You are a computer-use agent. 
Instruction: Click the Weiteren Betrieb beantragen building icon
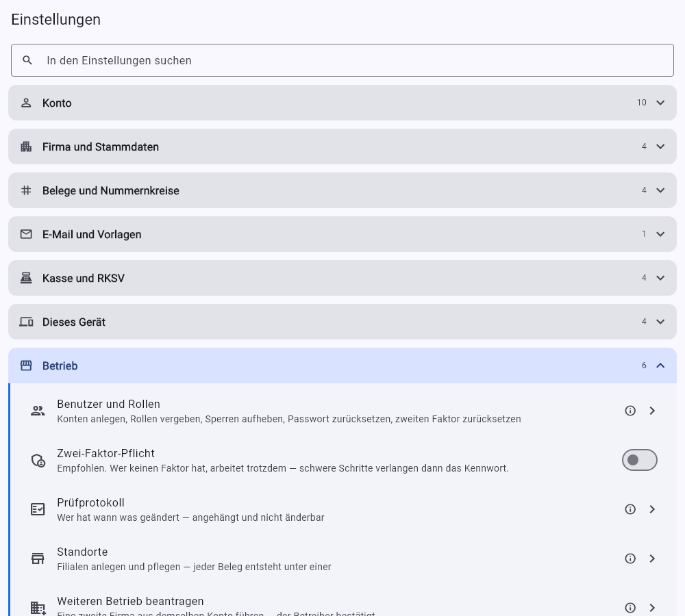pos(38,608)
